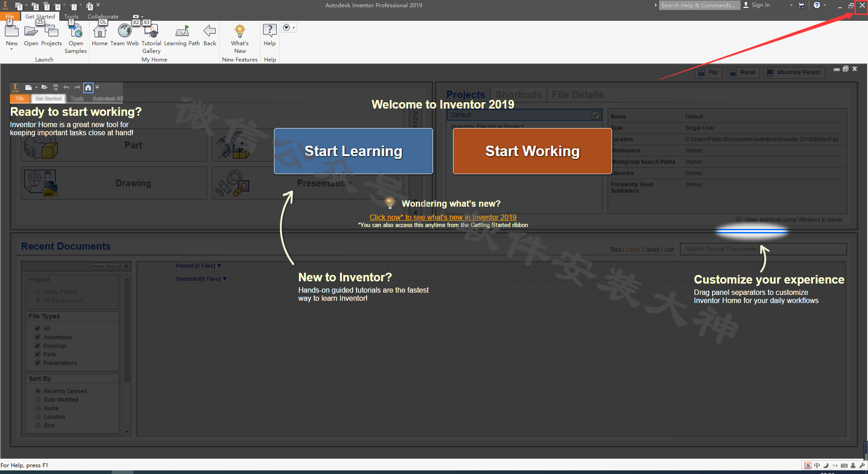Click the 中 Chinese input mode icon
868x474 pixels.
click(817, 465)
